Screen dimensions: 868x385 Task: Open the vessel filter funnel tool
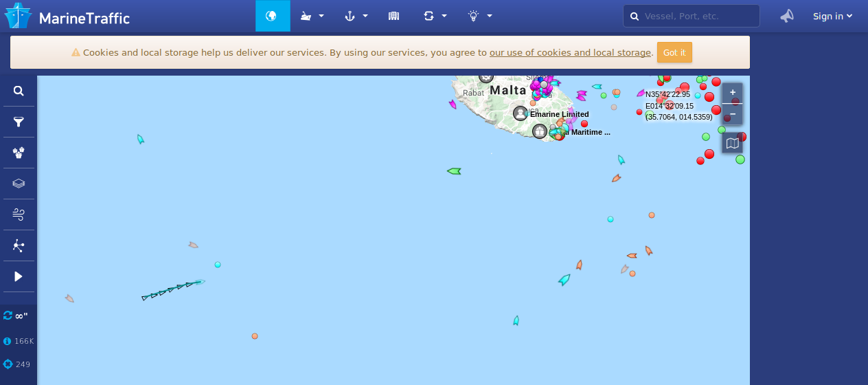[x=19, y=122]
